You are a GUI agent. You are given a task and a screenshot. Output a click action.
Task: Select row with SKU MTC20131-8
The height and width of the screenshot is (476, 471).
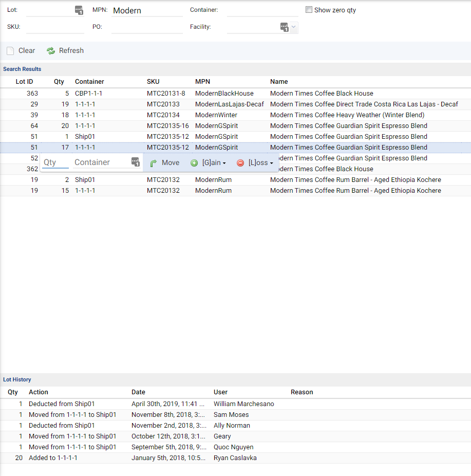[235, 94]
